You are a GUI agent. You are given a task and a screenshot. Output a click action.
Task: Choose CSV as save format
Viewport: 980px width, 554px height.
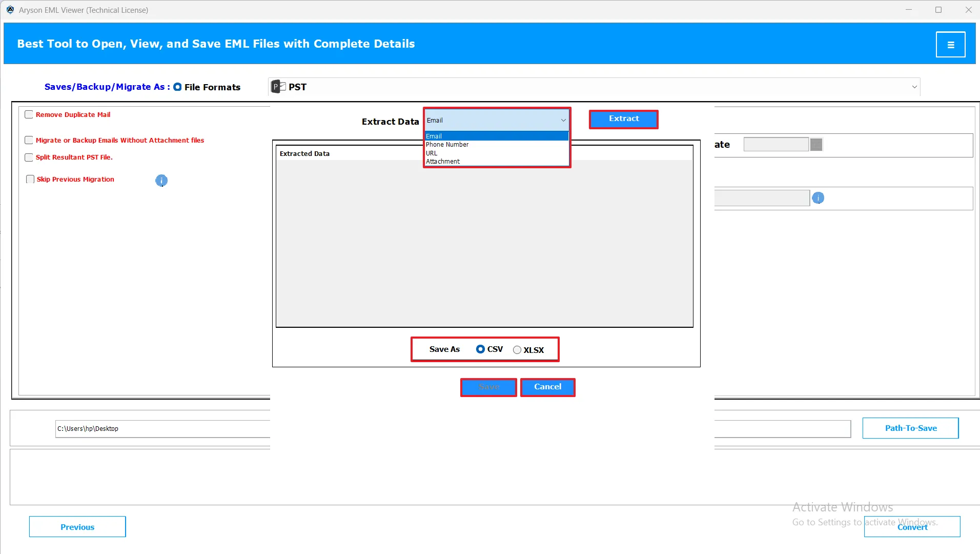480,349
